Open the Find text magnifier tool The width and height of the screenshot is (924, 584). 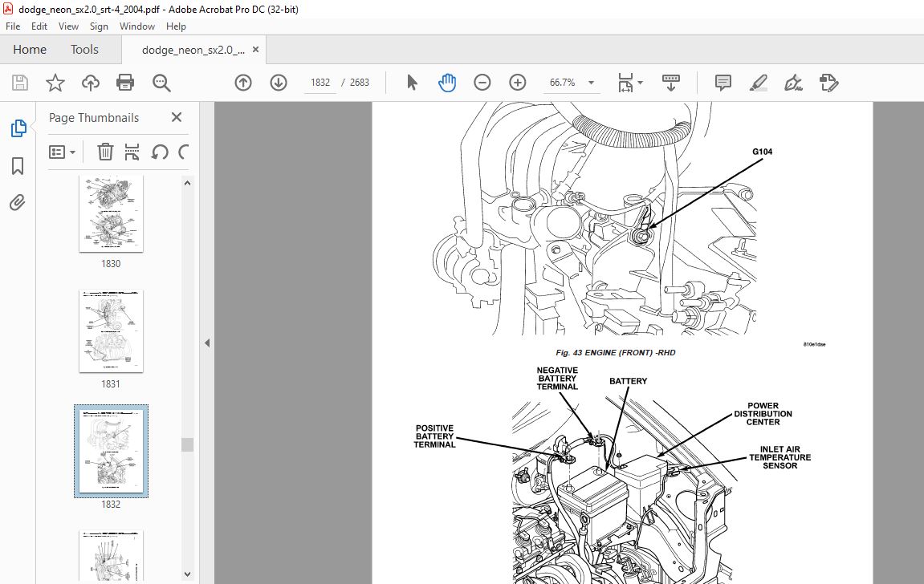[161, 83]
